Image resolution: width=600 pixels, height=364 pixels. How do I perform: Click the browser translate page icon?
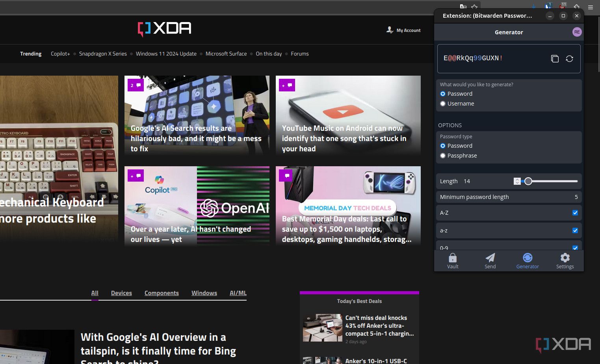pyautogui.click(x=463, y=7)
